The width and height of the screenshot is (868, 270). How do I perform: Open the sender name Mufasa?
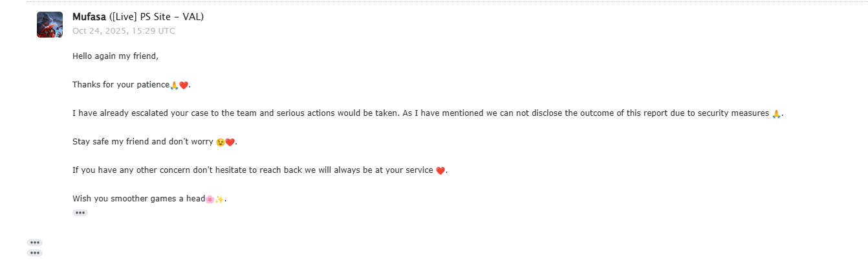[x=89, y=17]
